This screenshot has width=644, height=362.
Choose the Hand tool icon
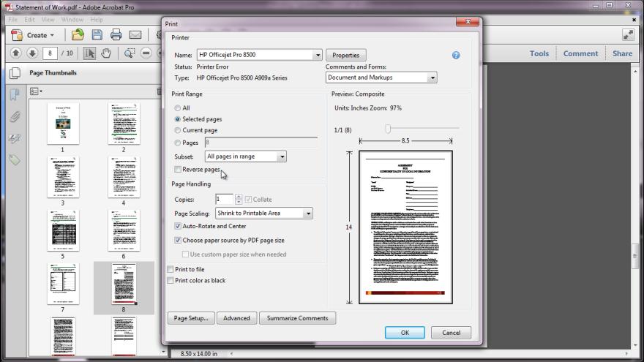[x=106, y=53]
